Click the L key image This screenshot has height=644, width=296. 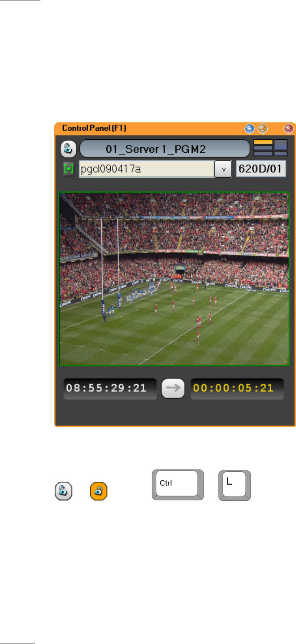(234, 485)
